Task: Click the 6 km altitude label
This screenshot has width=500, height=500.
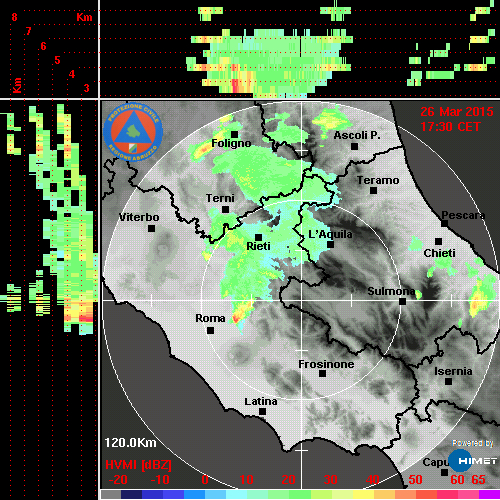Action: pyautogui.click(x=43, y=46)
